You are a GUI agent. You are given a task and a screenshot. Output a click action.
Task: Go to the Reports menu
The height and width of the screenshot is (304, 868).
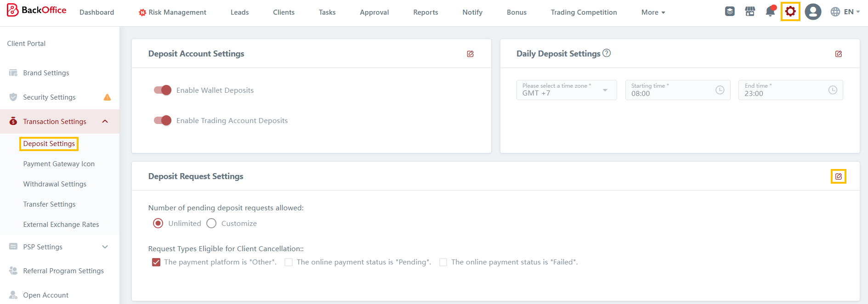click(425, 12)
